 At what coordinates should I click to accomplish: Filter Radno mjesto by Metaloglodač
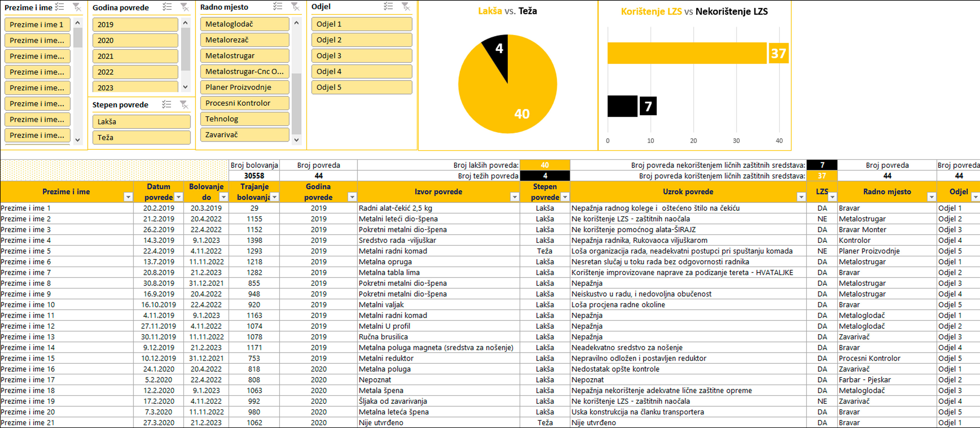tap(245, 24)
